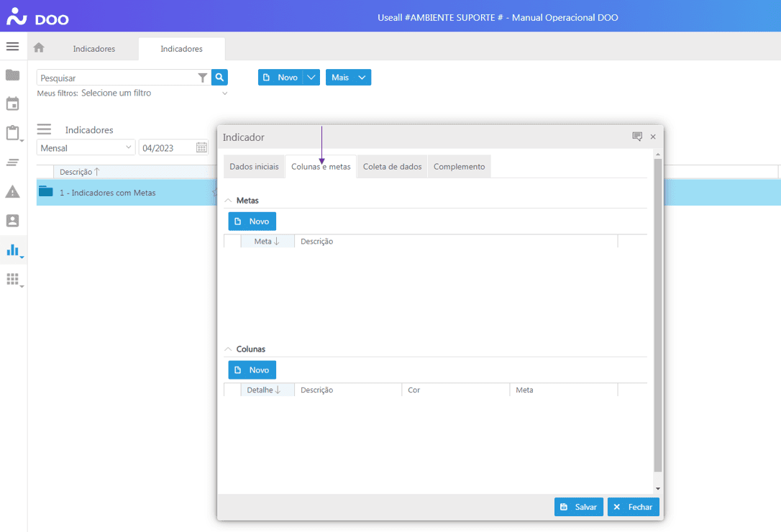The height and width of the screenshot is (532, 781).
Task: Click the folder icon in left sidebar
Action: [x=12, y=75]
